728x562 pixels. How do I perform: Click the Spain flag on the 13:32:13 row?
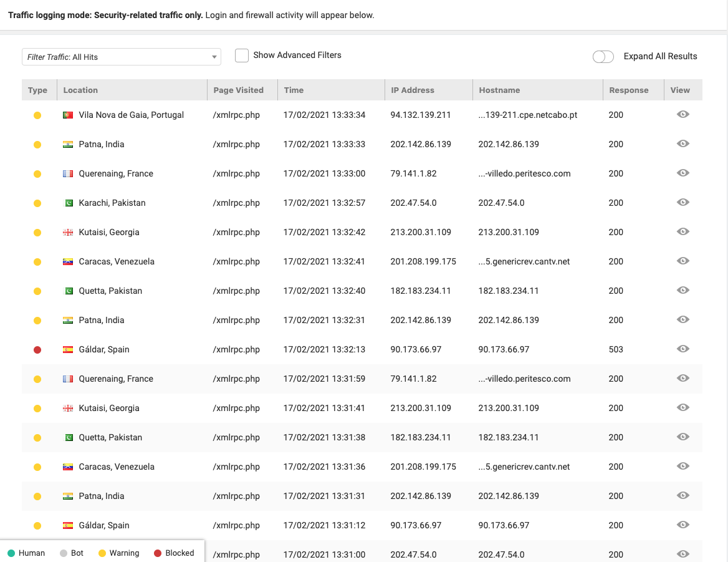point(68,349)
